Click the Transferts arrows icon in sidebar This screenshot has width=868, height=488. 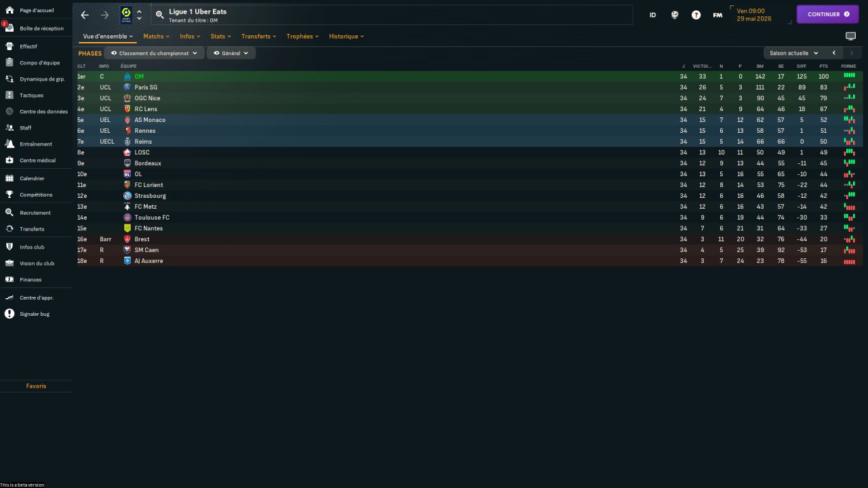pyautogui.click(x=9, y=229)
